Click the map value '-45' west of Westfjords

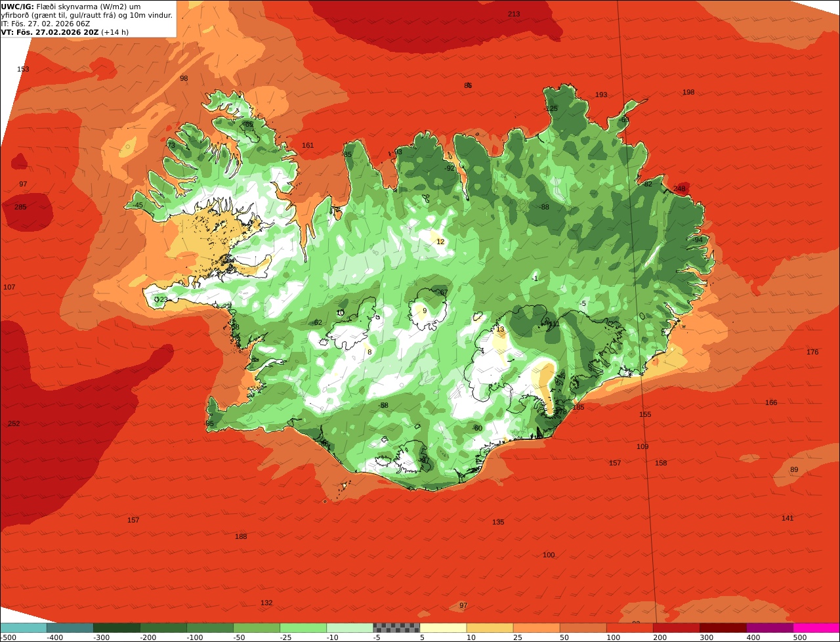tap(137, 205)
